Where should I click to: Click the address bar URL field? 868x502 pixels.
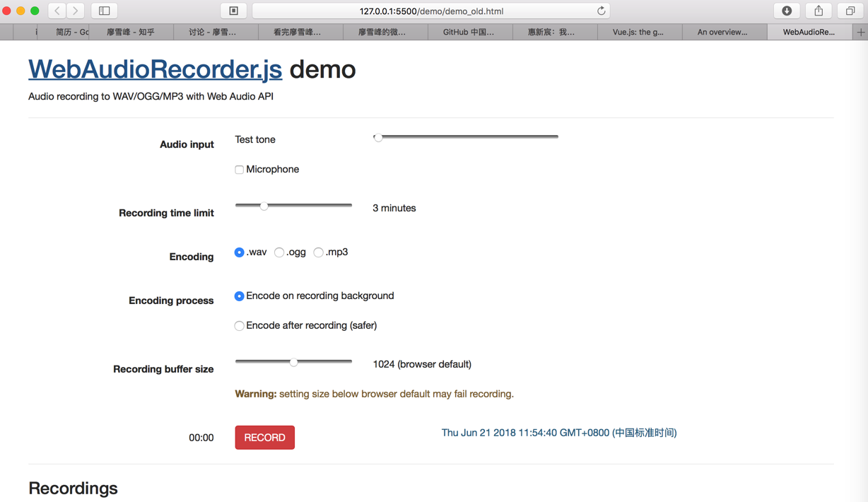pyautogui.click(x=431, y=11)
